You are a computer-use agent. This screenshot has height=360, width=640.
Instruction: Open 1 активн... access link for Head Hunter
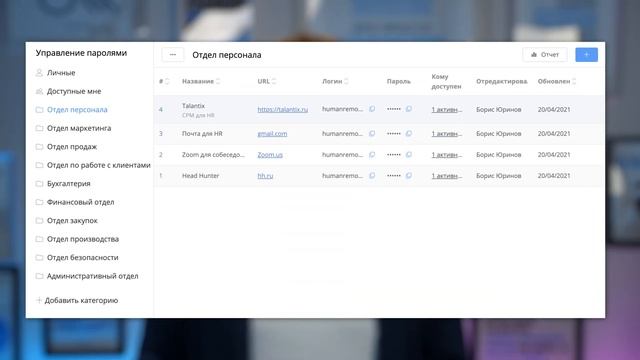click(447, 176)
